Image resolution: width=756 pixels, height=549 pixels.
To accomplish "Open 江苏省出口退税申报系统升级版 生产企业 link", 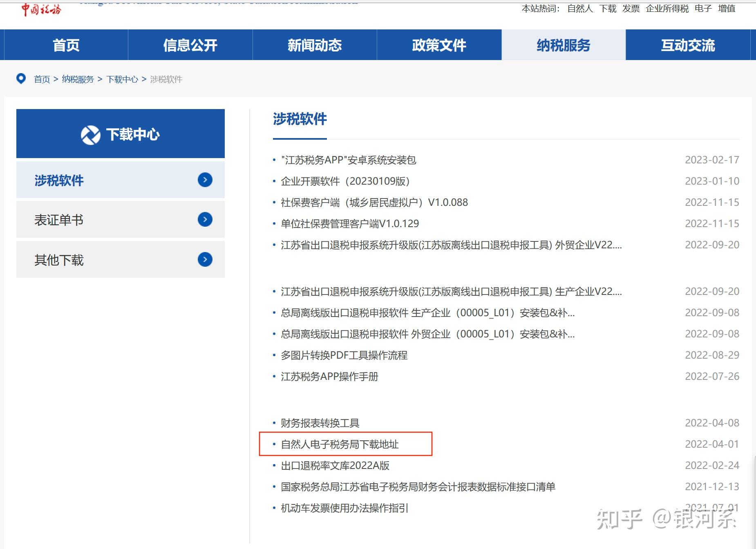I will tap(451, 291).
